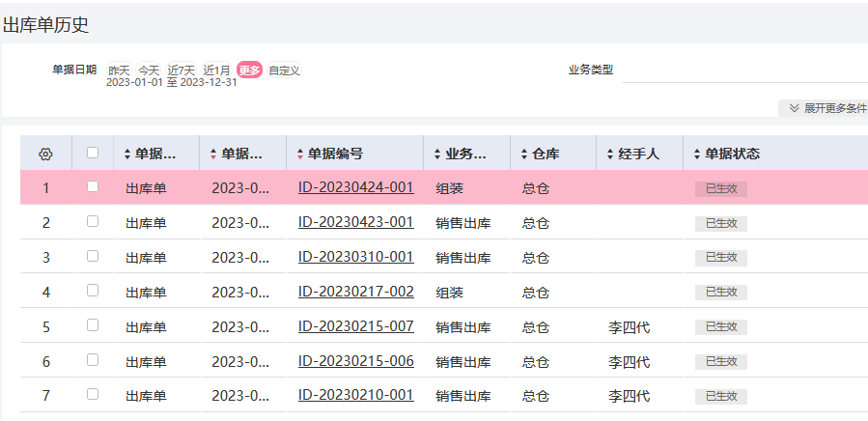Pick the 自定义 date range option
Viewport: 868px width, 421px height.
tap(285, 70)
